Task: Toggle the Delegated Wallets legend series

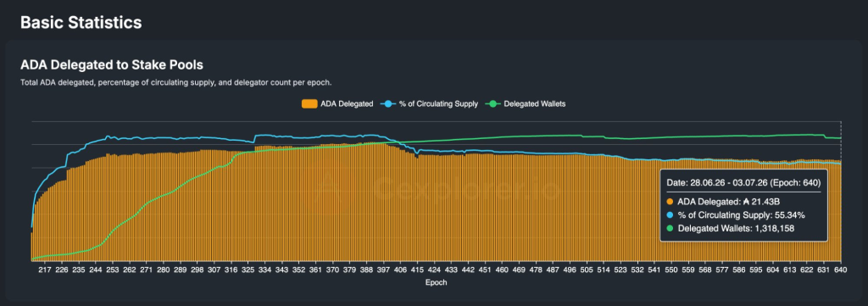Action: (x=526, y=104)
